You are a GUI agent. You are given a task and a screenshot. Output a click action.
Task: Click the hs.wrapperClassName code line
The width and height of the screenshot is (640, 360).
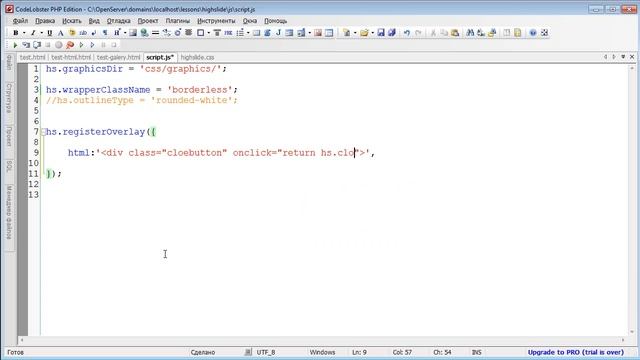(142, 90)
